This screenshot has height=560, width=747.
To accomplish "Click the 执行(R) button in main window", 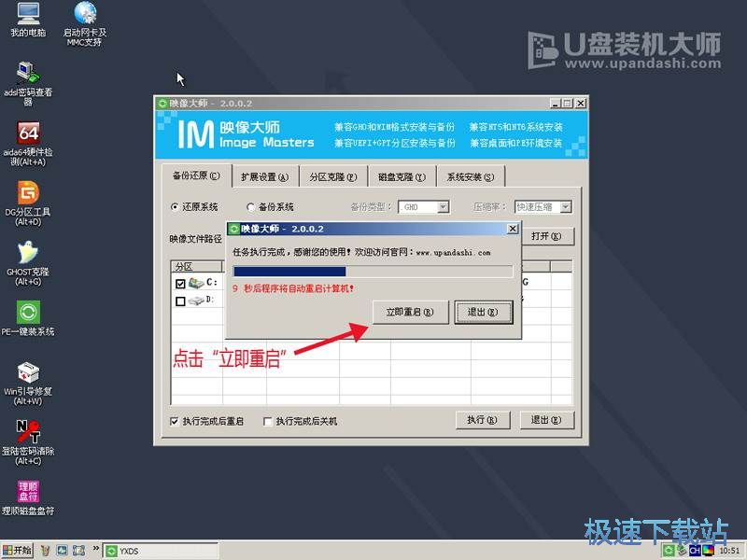I will 483,420.
